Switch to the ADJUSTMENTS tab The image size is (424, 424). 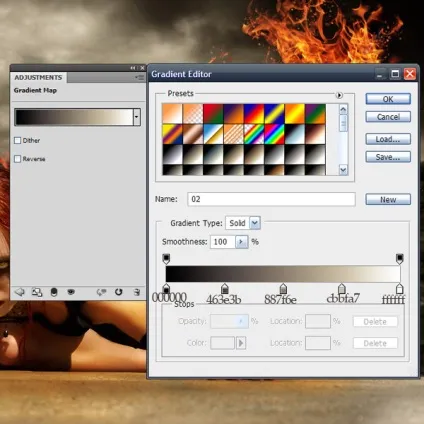tap(38, 77)
